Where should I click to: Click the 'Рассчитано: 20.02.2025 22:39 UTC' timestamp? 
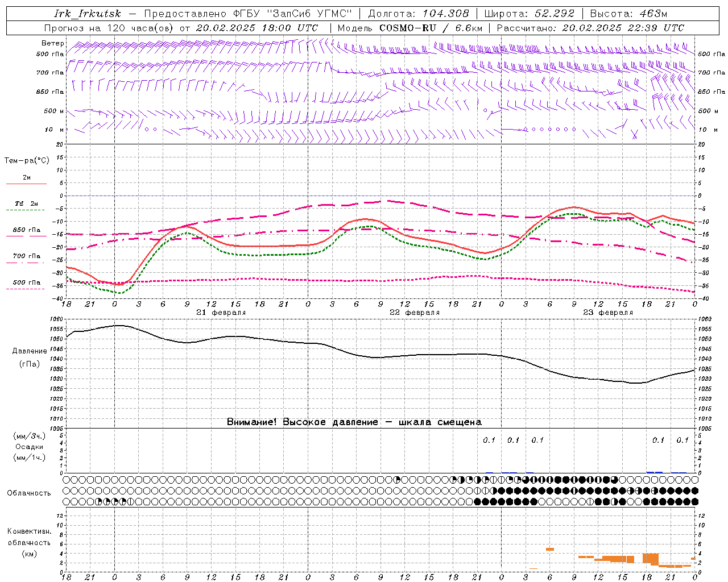tap(590, 28)
